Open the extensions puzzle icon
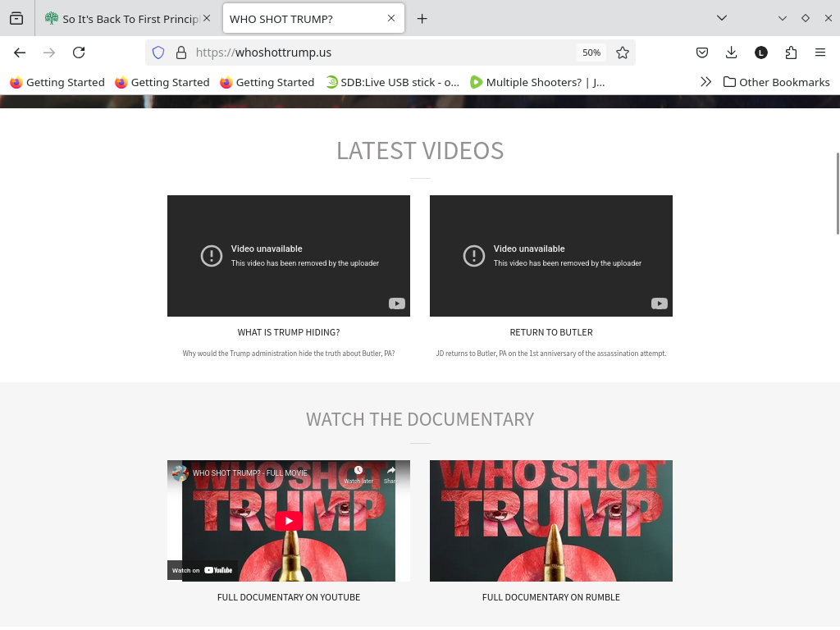Screen dimensions: 840x630 click(791, 52)
